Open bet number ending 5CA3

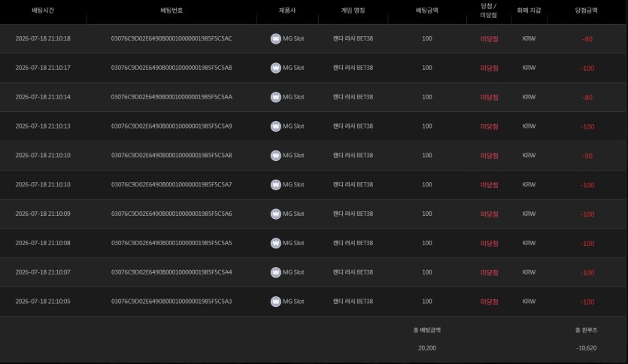point(171,301)
